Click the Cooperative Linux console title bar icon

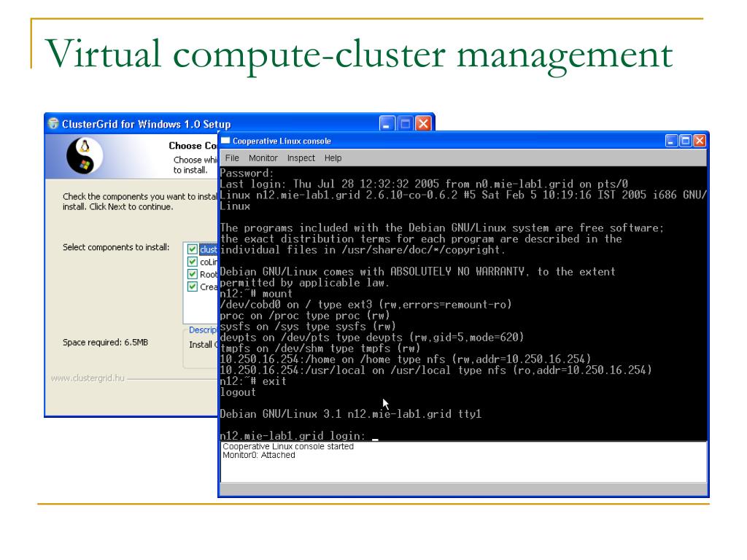[226, 141]
